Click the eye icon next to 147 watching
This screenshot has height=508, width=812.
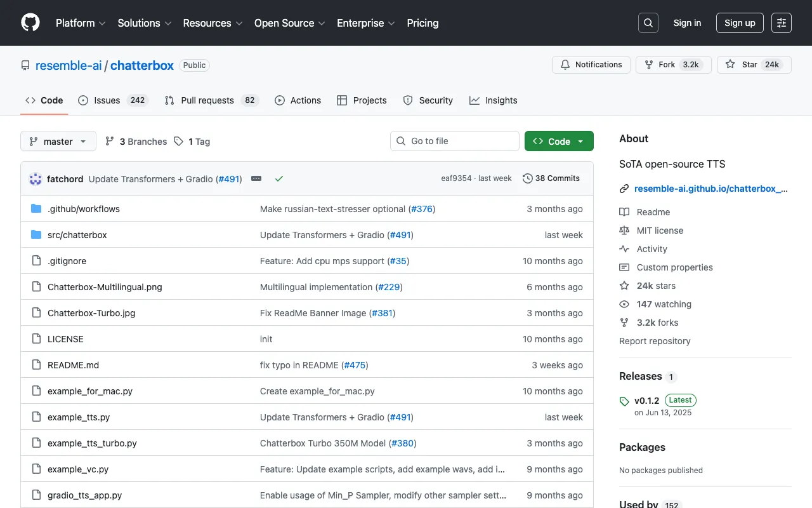coord(624,304)
